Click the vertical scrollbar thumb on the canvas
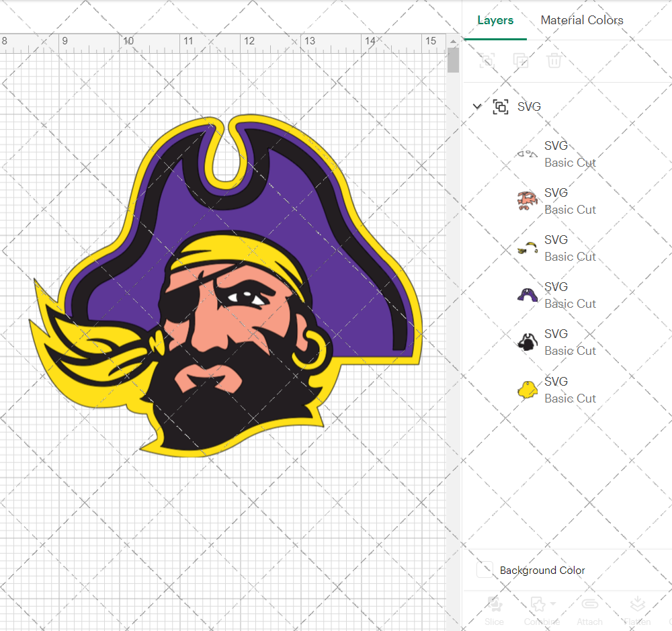Screen dimensions: 672x631 point(453,60)
